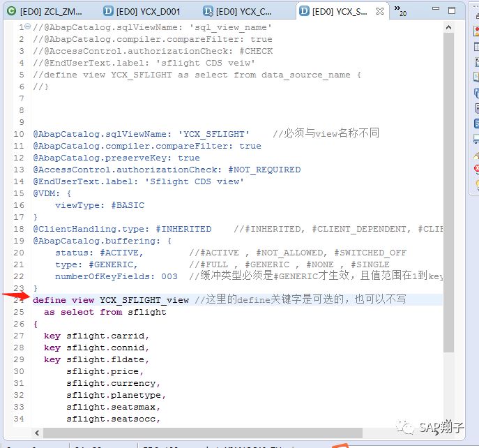Viewport: 479px width, 448px height.
Task: Click the sflight.planetype, field line
Action: [x=116, y=396]
